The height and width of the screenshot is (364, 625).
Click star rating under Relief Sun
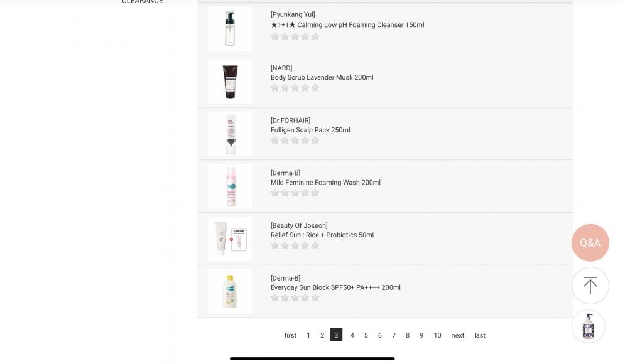[295, 245]
